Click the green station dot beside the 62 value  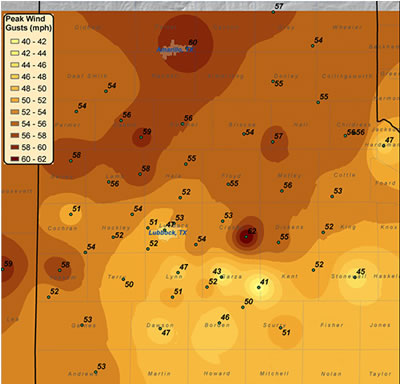(x=246, y=237)
